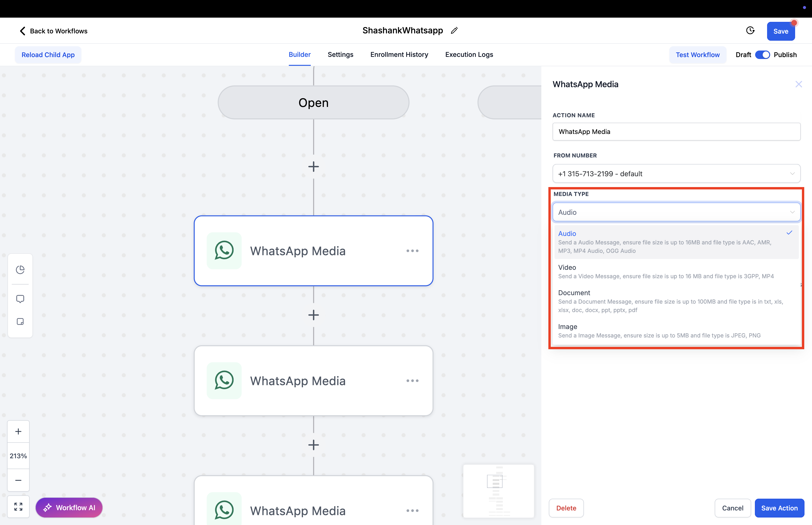Click the plus icon directly below the Open node
Screen dimensions: 812x525
313,167
